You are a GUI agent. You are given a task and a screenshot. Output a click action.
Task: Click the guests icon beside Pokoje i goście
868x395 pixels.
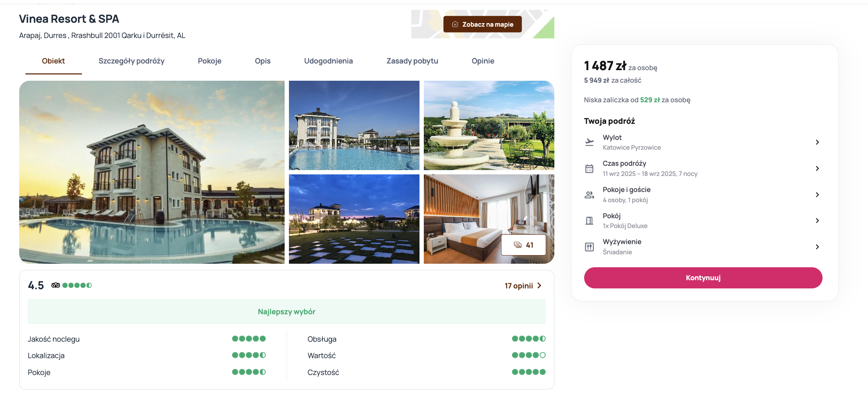pyautogui.click(x=589, y=195)
